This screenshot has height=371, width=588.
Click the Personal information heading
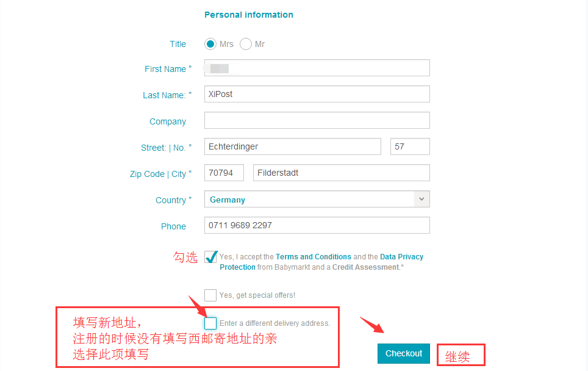(x=249, y=15)
